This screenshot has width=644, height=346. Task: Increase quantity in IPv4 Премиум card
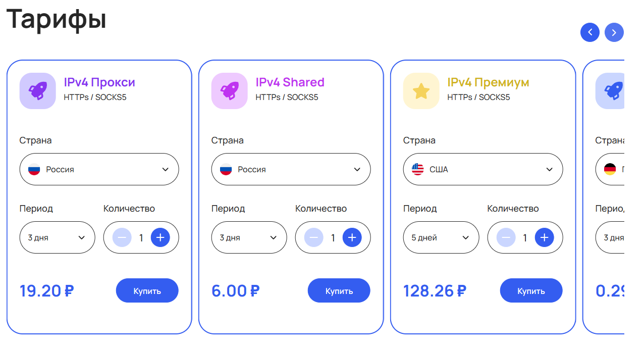pyautogui.click(x=544, y=237)
